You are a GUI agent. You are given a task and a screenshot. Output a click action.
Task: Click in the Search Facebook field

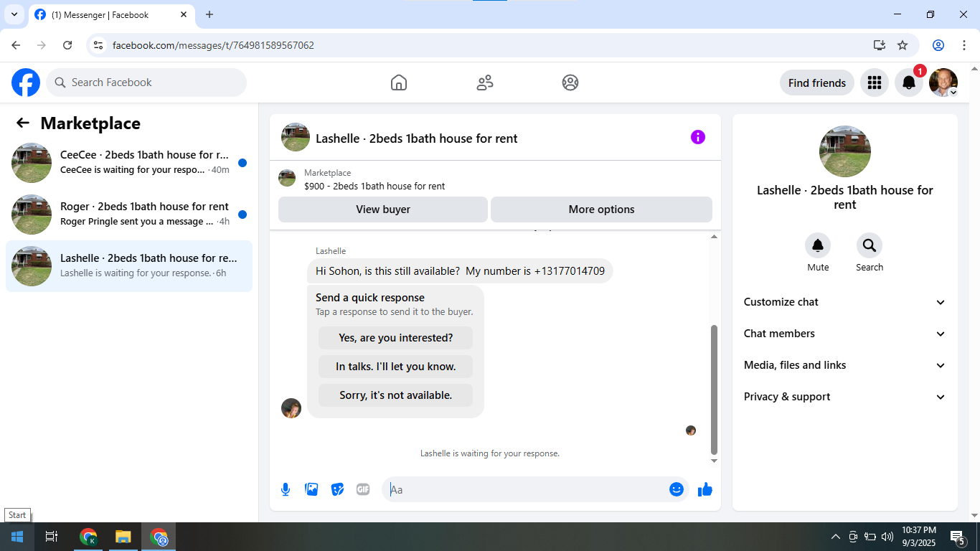click(146, 83)
